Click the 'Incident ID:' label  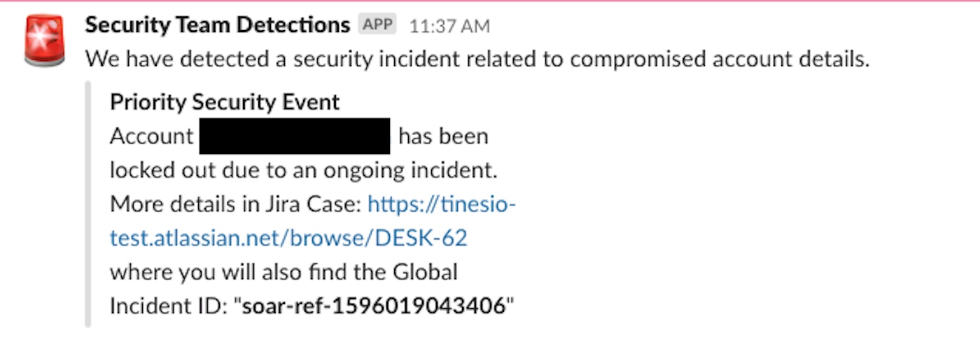click(169, 306)
